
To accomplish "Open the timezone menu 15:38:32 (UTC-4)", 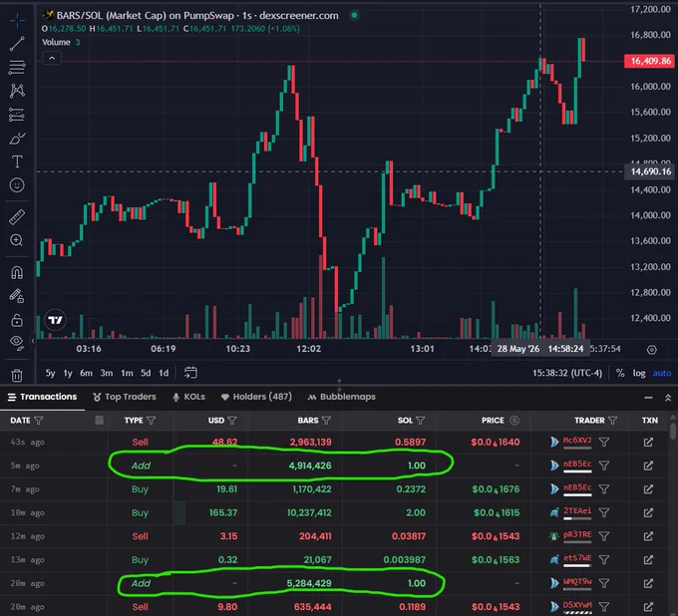I will [567, 373].
